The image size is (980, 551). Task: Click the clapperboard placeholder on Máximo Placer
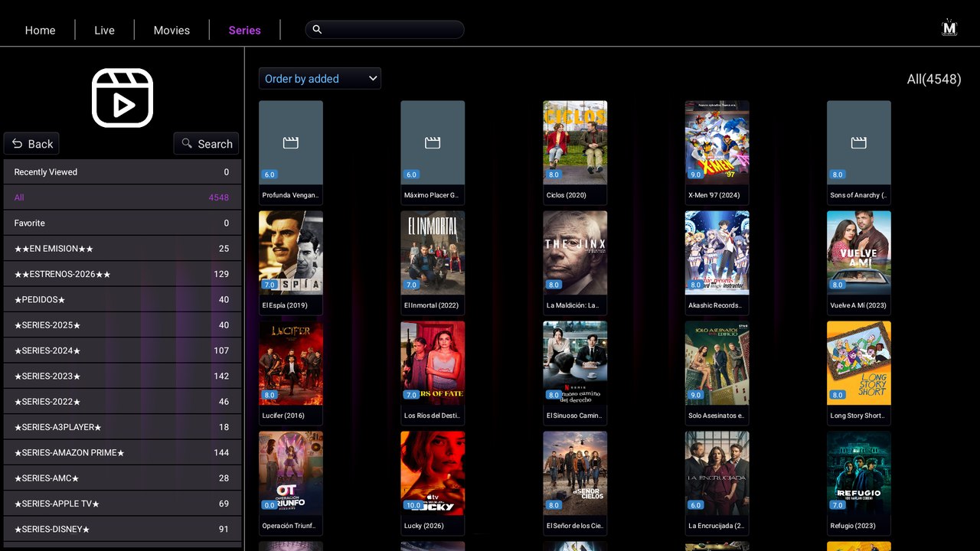[x=433, y=142]
